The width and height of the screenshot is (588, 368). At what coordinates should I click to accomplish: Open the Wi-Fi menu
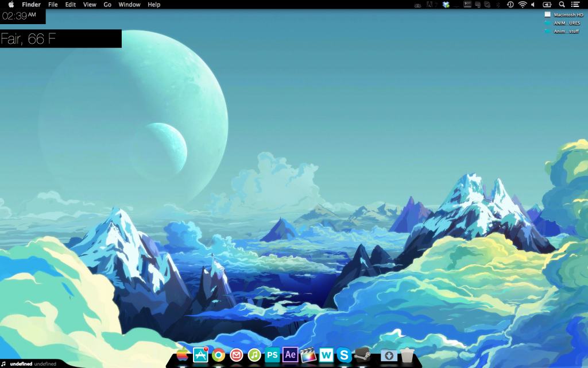pos(523,5)
